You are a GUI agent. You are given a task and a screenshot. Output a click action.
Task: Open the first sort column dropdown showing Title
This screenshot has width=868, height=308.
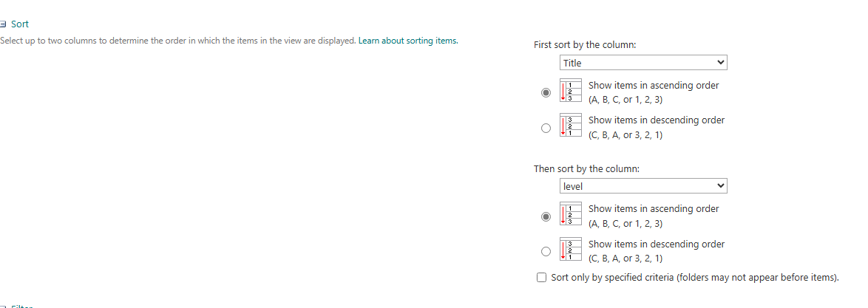tap(643, 63)
